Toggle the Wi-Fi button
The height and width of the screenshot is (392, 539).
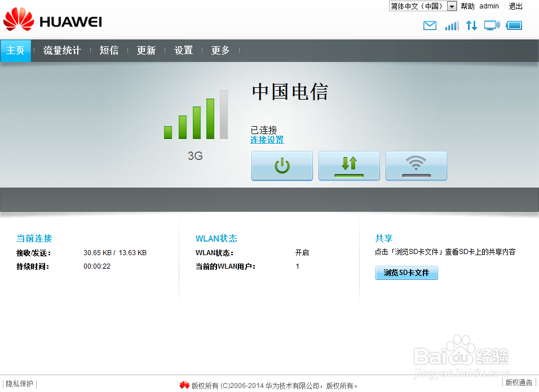coord(416,166)
